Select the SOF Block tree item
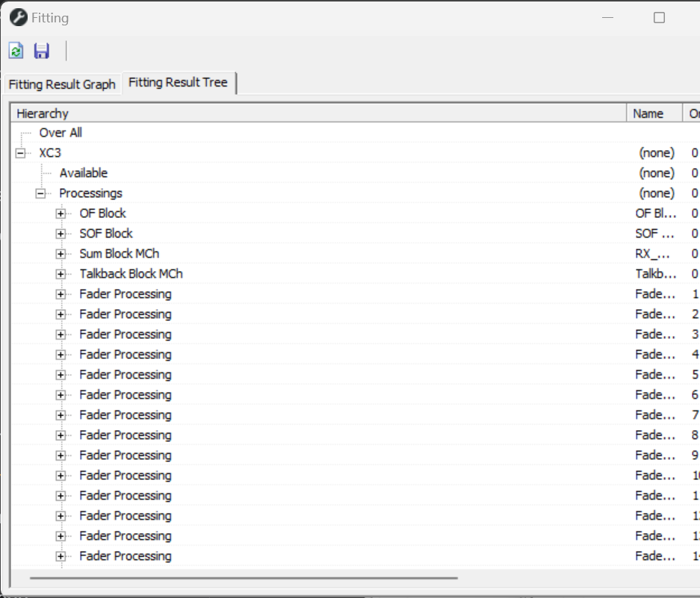 (106, 234)
